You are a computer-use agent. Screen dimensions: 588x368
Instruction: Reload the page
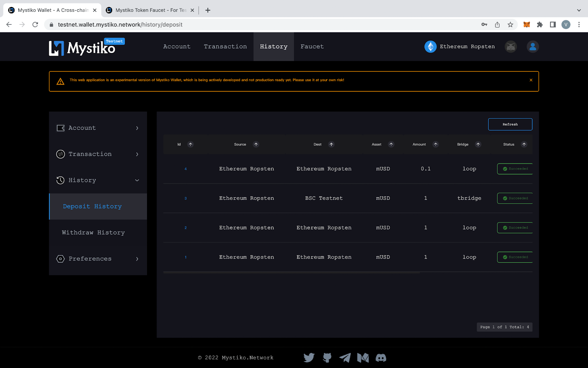(x=35, y=25)
